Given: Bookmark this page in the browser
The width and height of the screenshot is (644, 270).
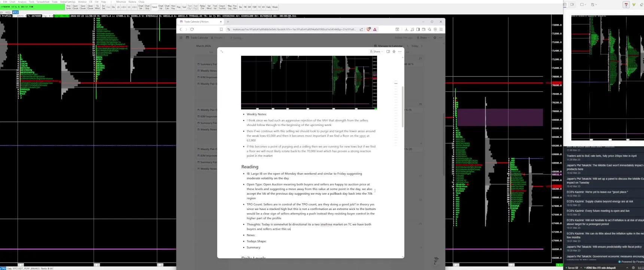Looking at the screenshot, I should point(221,29).
